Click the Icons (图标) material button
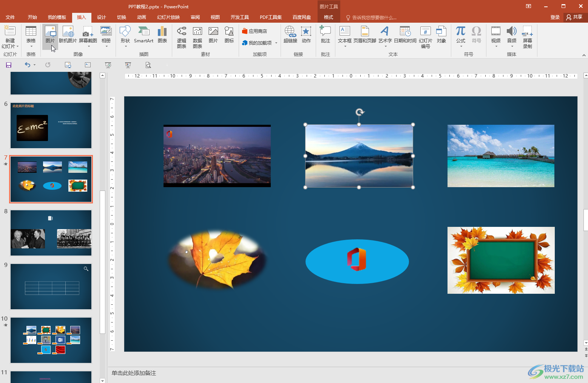Screen dimensions: 588x383 pos(229,34)
